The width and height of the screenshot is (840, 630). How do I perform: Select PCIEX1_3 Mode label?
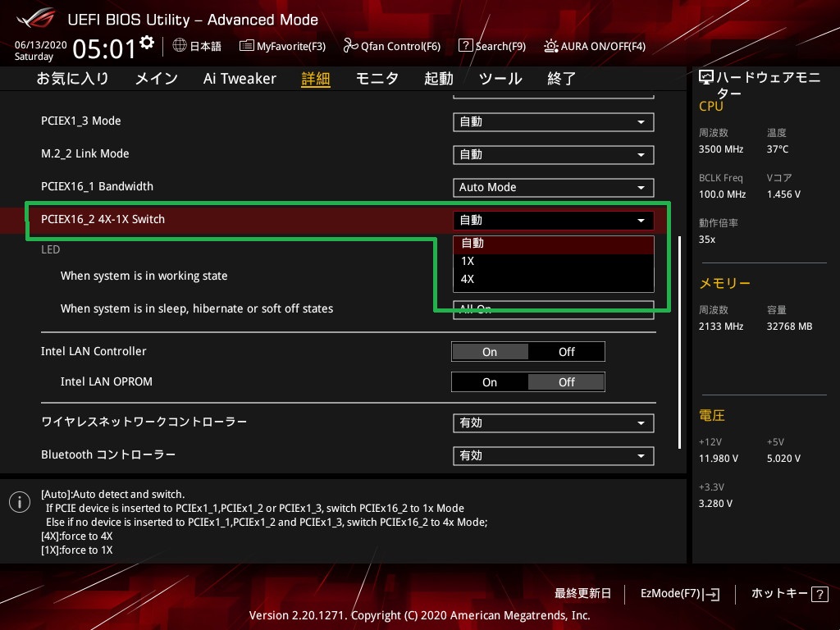[x=81, y=121]
